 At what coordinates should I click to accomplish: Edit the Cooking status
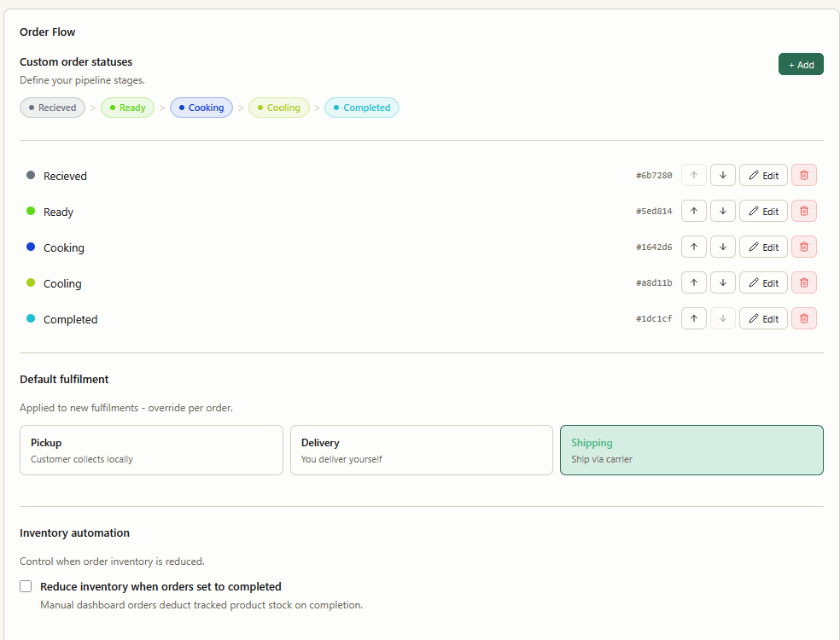(763, 247)
